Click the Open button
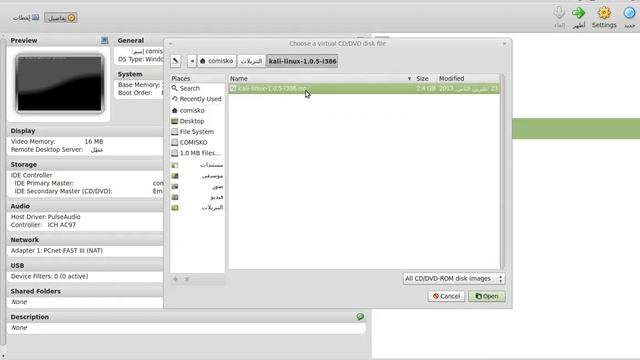This screenshot has height=360, width=640. click(x=487, y=296)
